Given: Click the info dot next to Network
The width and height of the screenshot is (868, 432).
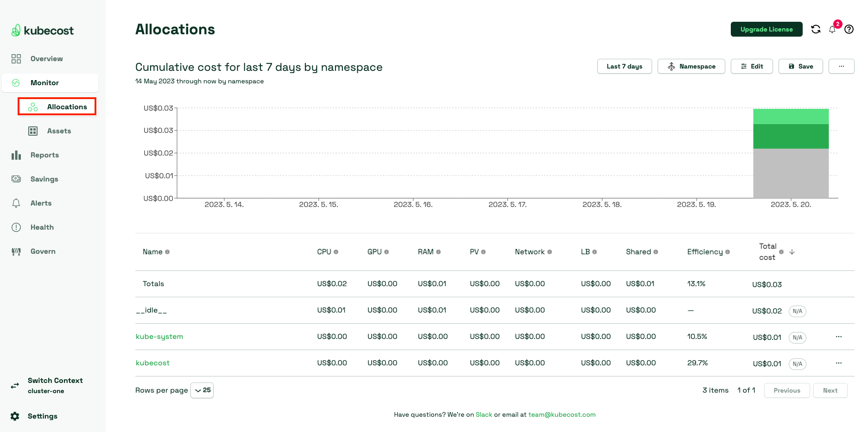Looking at the screenshot, I should pyautogui.click(x=550, y=252).
